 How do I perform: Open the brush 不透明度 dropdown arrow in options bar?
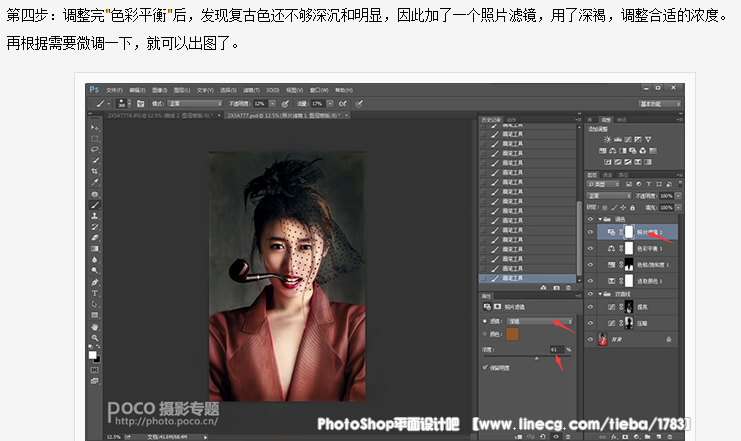click(x=272, y=104)
